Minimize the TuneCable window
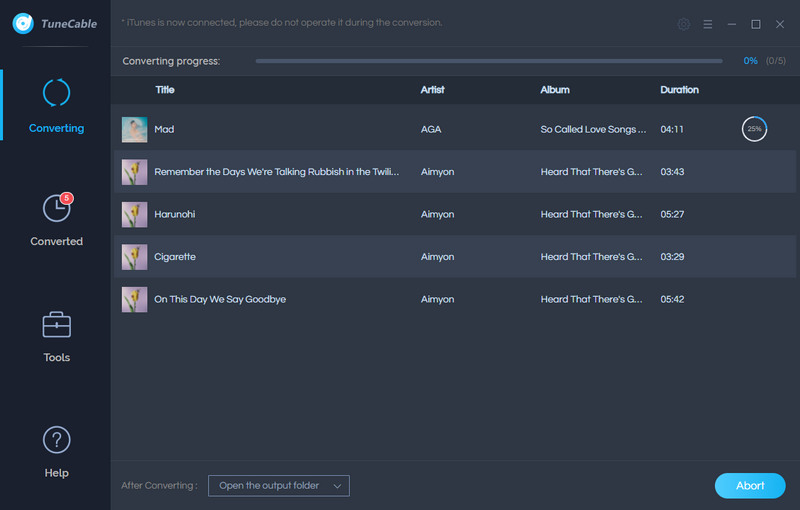This screenshot has width=800, height=510. pos(732,24)
